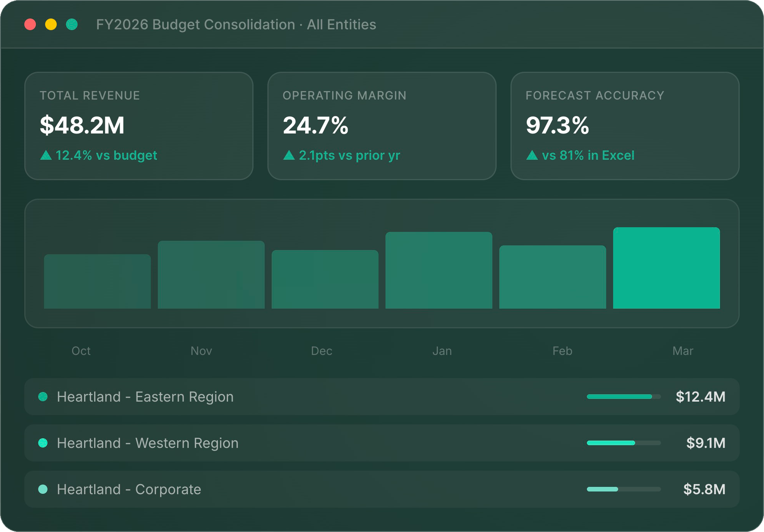This screenshot has width=764, height=532.
Task: Click the Nov month label
Action: (x=201, y=351)
